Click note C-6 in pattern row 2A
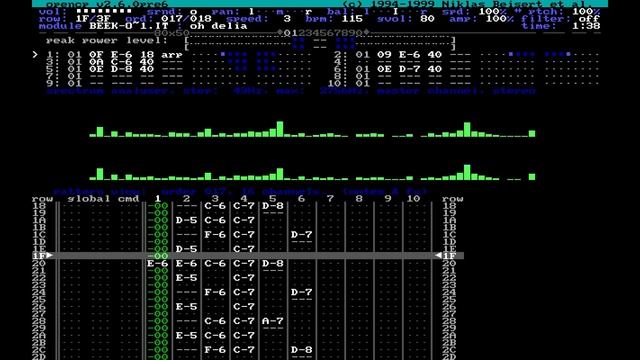Viewport: 640px width, 360px height. (x=215, y=336)
